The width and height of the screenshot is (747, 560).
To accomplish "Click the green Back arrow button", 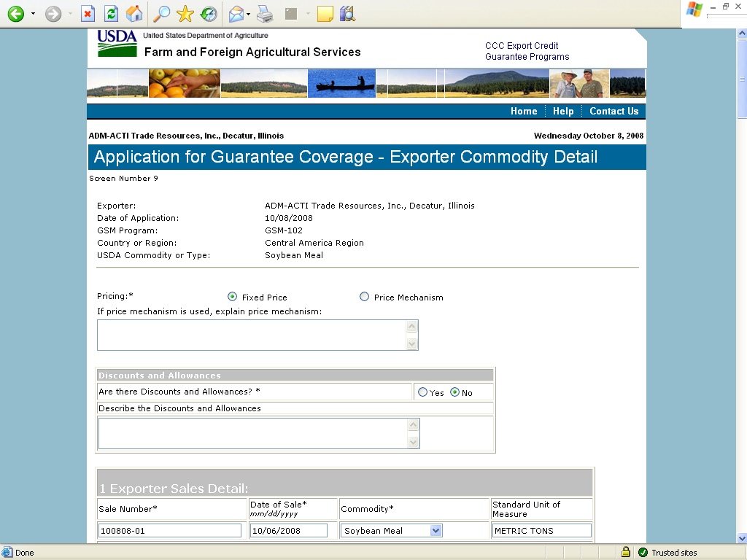I will (16, 14).
